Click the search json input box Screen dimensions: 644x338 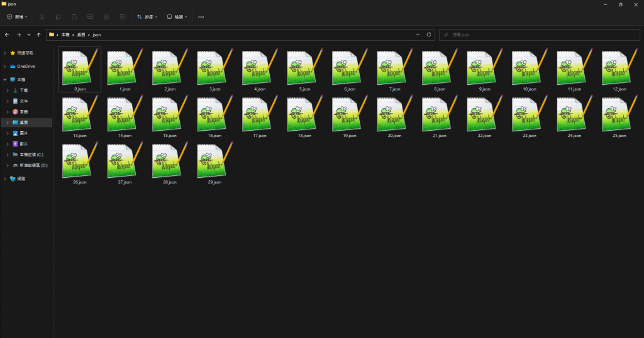pyautogui.click(x=539, y=35)
